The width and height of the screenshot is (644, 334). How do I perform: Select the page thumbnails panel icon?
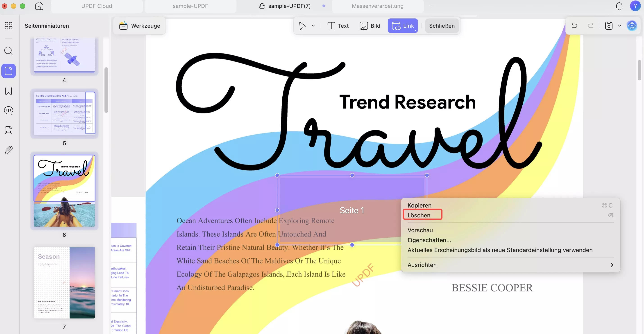(9, 71)
